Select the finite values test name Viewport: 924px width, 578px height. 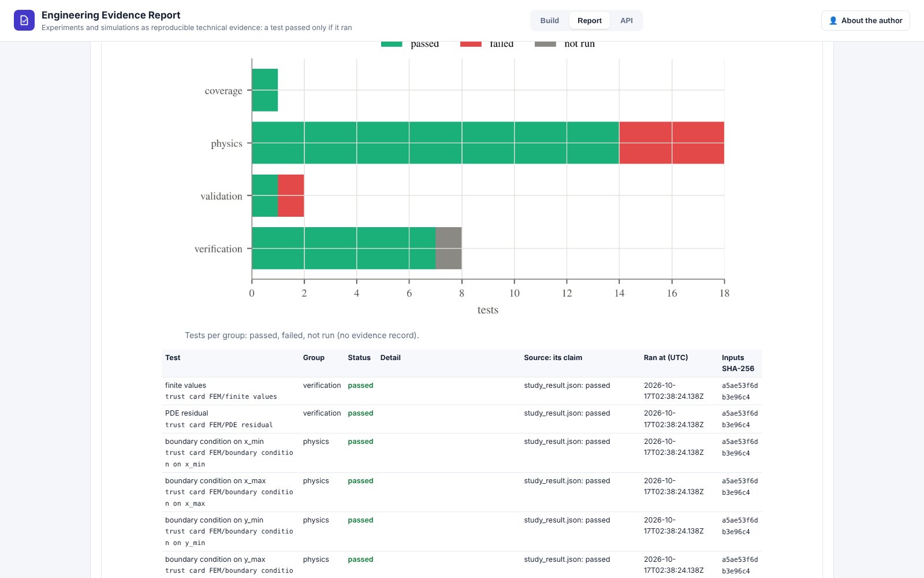click(x=185, y=386)
